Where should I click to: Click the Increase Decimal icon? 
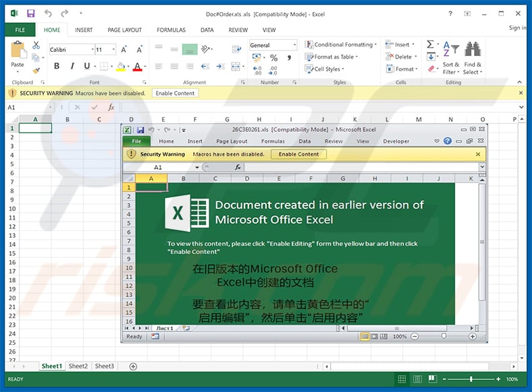click(257, 70)
